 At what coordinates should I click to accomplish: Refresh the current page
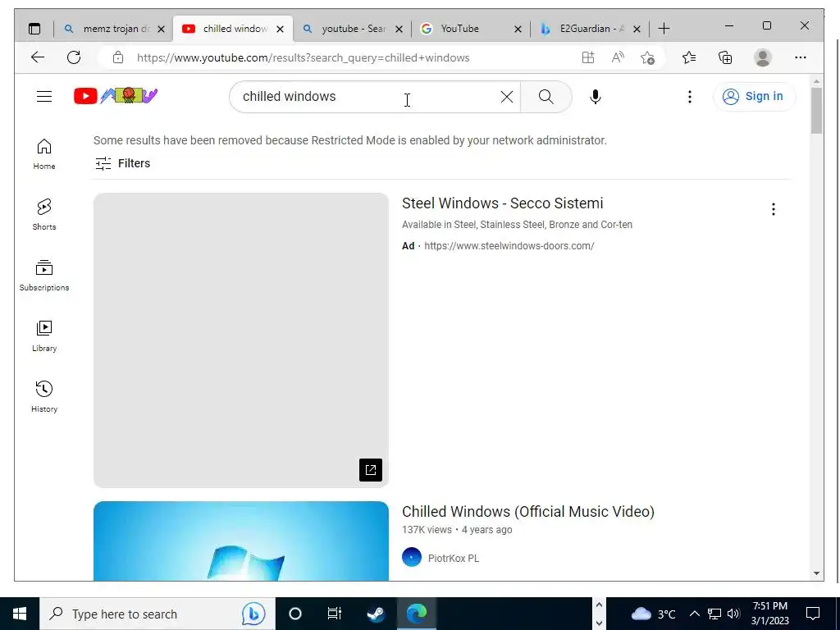point(74,57)
